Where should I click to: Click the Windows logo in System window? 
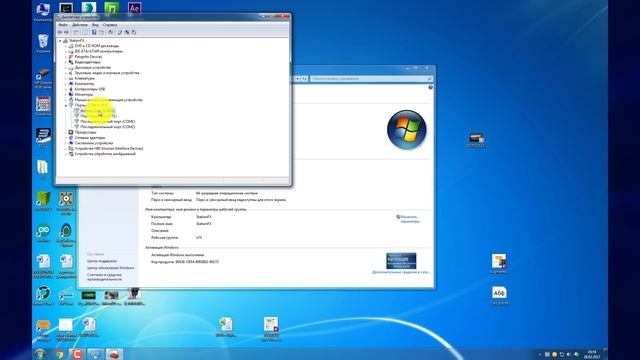(407, 130)
